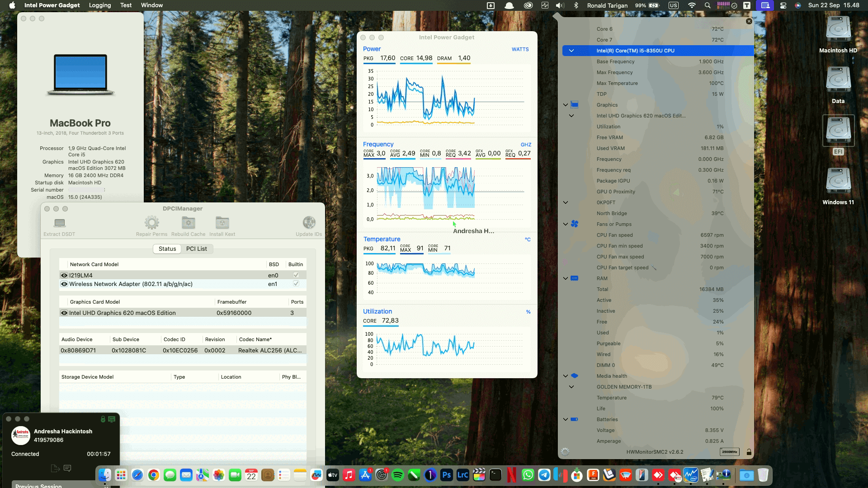Image resolution: width=868 pixels, height=488 pixels.
Task: Click the Rebuild Cache icon
Action: tap(188, 222)
